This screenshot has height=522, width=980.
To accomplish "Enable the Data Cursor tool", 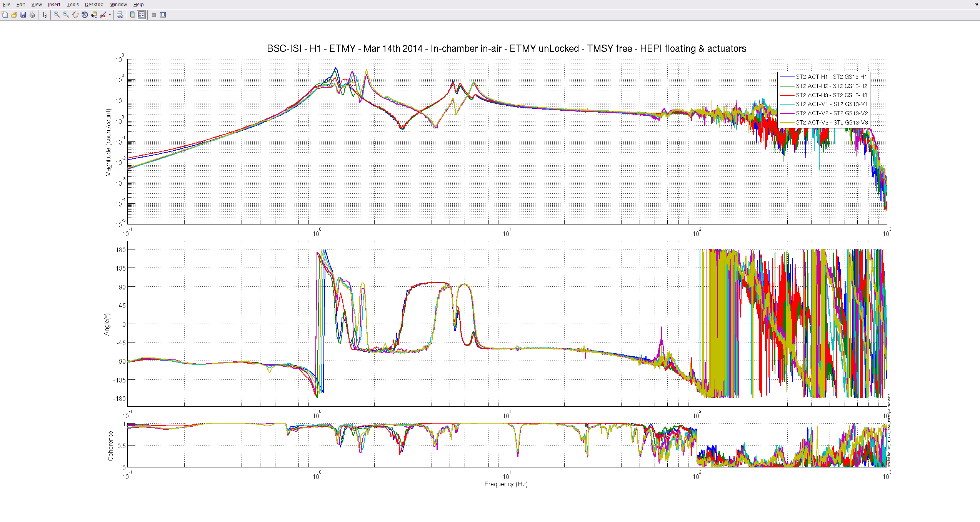I will [x=94, y=15].
